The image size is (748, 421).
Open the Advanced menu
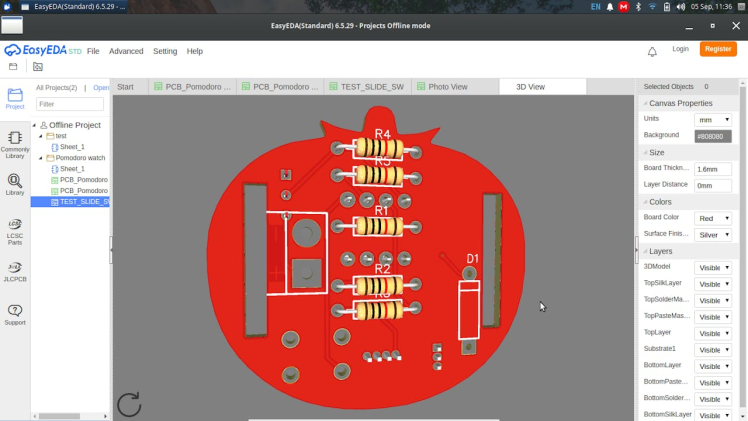click(126, 51)
